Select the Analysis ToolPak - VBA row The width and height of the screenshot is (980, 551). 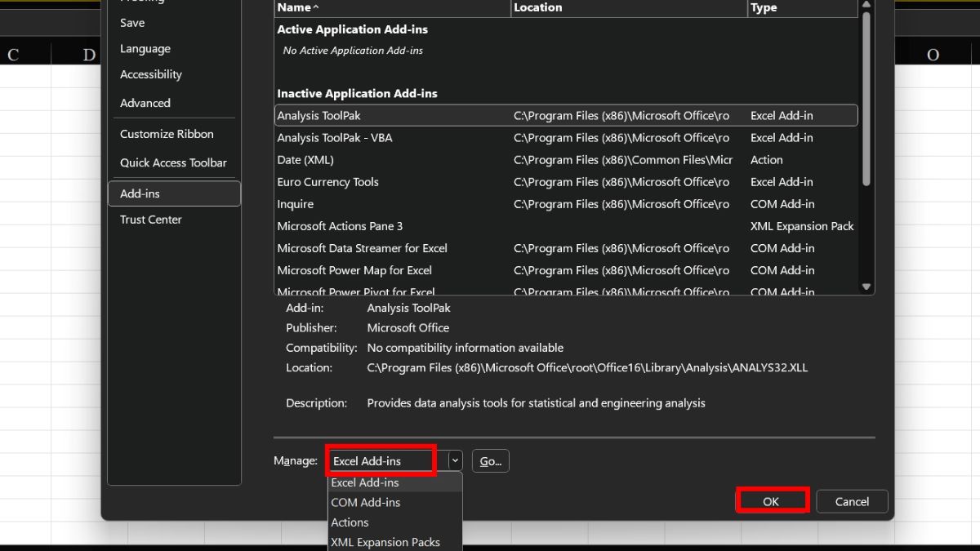[x=566, y=138]
